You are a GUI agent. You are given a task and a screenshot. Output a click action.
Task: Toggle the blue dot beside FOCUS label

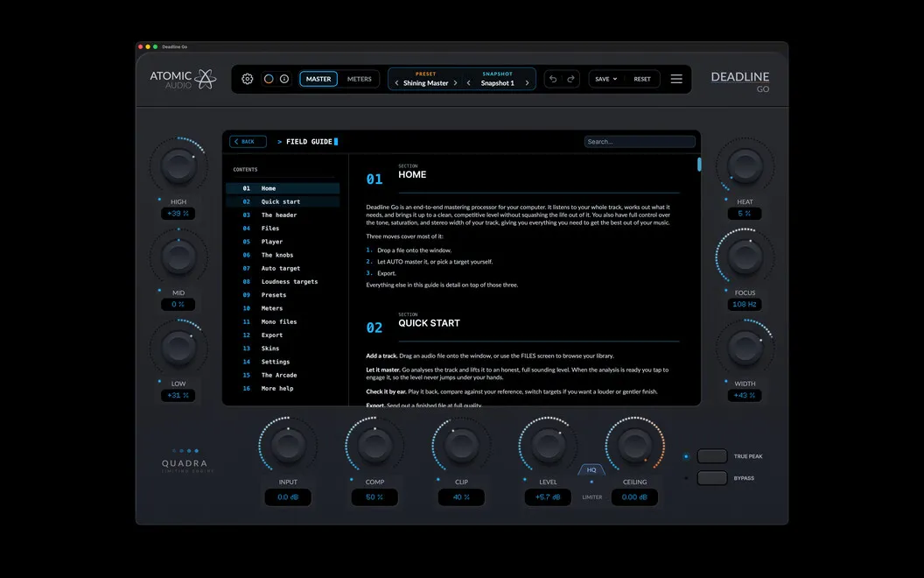[726, 290]
